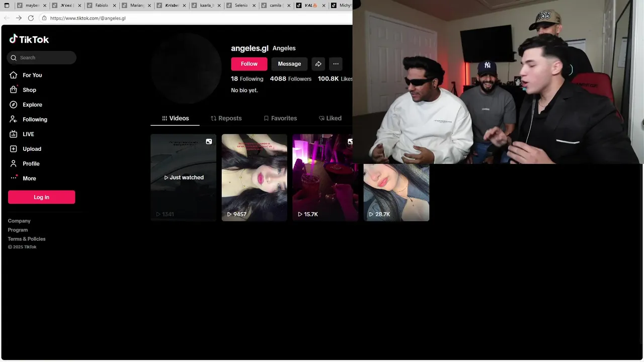Click the Search field in TikTok sidebar
The height and width of the screenshot is (362, 644).
point(42,57)
